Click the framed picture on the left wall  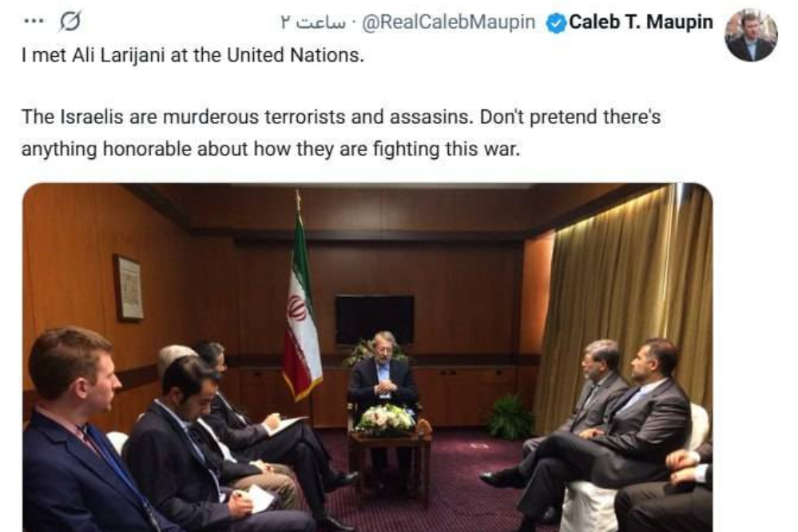click(x=128, y=288)
